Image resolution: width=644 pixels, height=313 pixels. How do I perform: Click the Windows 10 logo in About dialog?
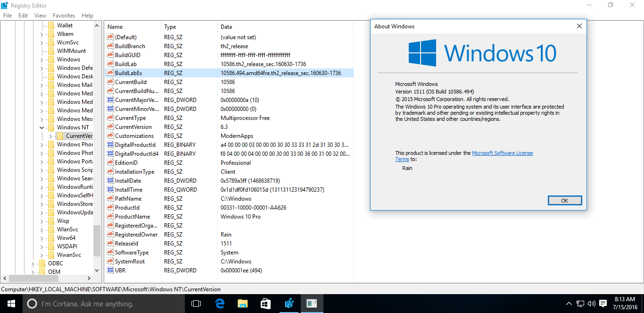pos(423,52)
